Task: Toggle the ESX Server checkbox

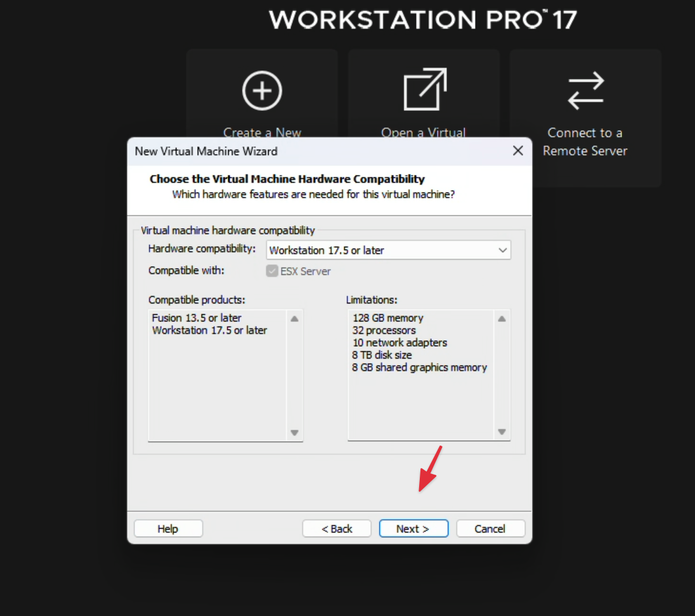Action: tap(272, 271)
